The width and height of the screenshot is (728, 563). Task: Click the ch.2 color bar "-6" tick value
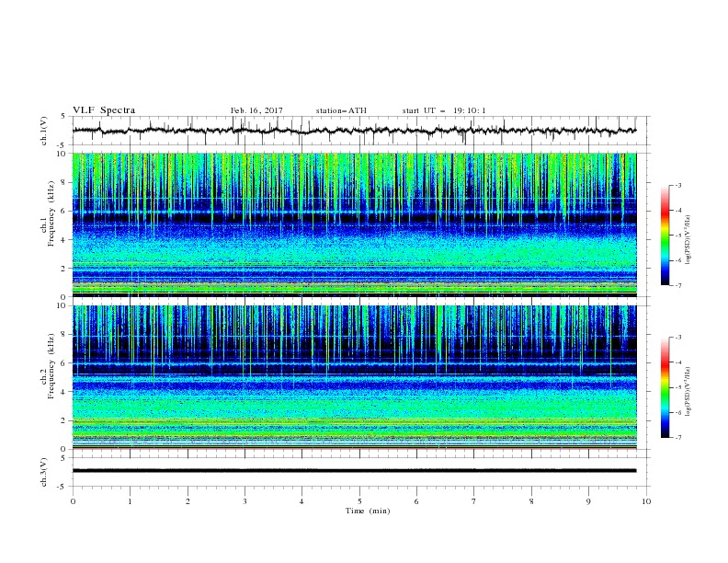tap(678, 412)
